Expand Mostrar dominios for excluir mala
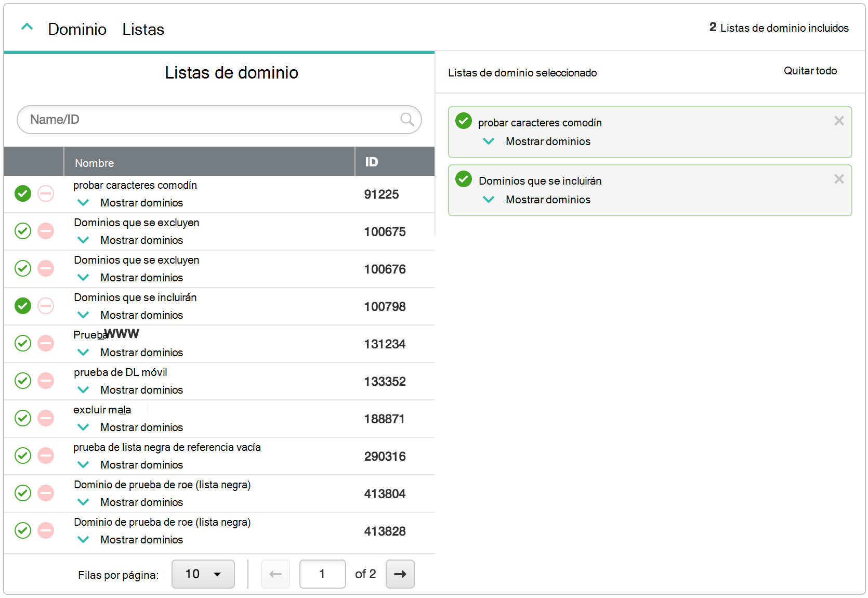This screenshot has width=868, height=598. coord(130,427)
